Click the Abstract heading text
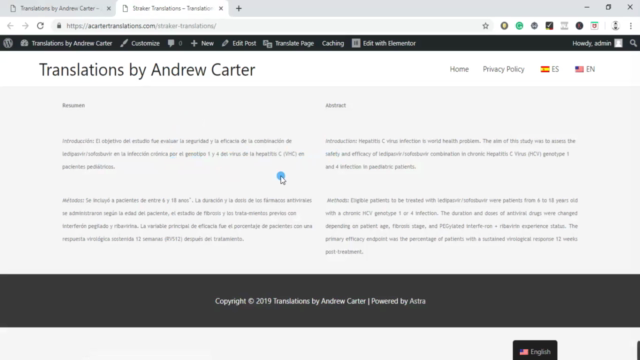The height and width of the screenshot is (360, 640). pyautogui.click(x=336, y=105)
